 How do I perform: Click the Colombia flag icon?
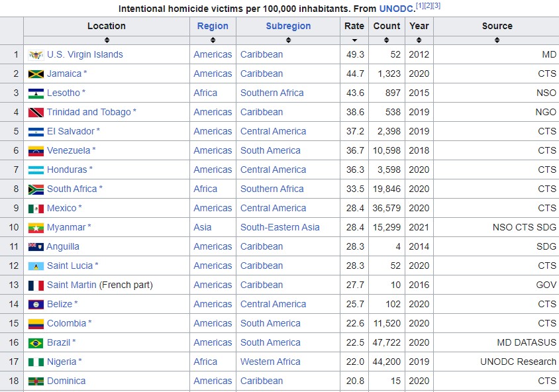pyautogui.click(x=36, y=324)
